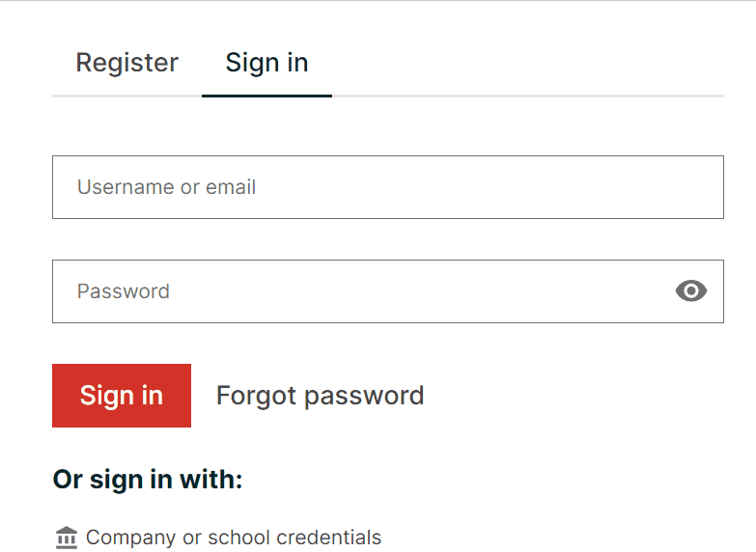
Task: Choose the Company or school credentials option
Action: pos(233,538)
